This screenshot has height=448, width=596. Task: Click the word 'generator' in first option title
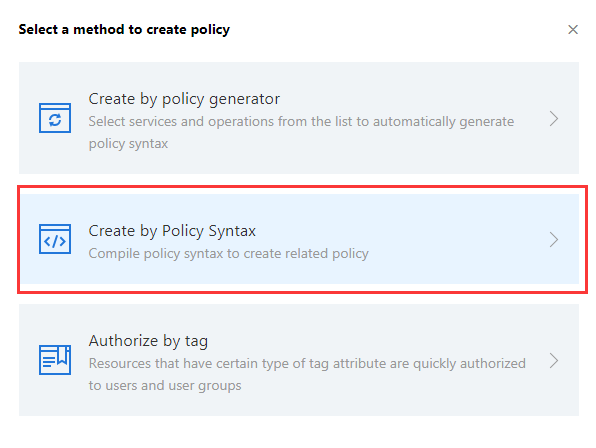pyautogui.click(x=244, y=99)
